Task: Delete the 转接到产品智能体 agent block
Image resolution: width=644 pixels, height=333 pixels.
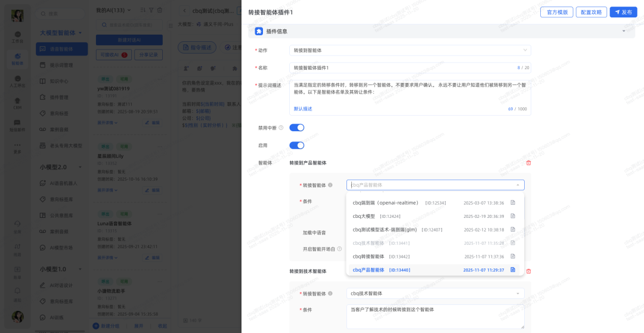Action: [x=528, y=162]
